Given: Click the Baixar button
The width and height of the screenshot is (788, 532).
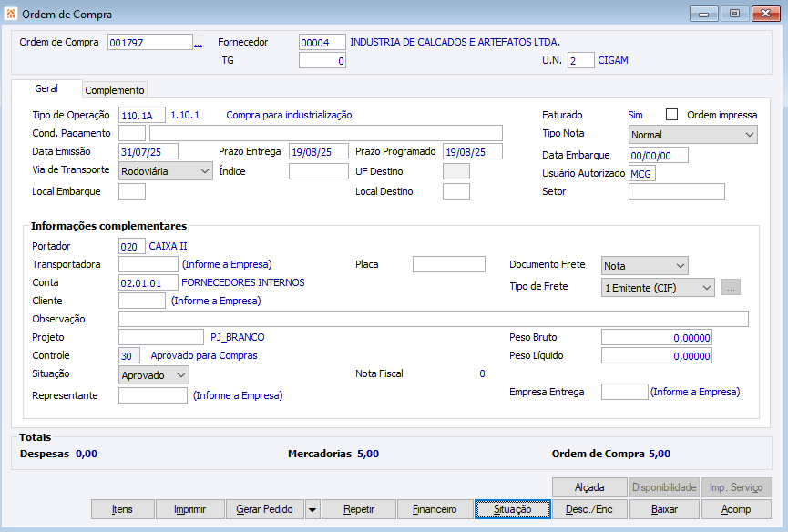Looking at the screenshot, I should pos(664,509).
